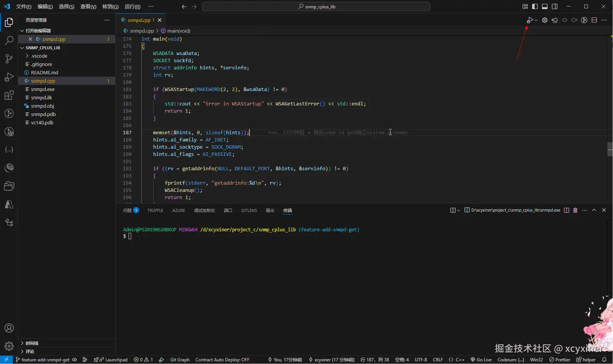Click the kill terminal trash icon

click(x=575, y=210)
